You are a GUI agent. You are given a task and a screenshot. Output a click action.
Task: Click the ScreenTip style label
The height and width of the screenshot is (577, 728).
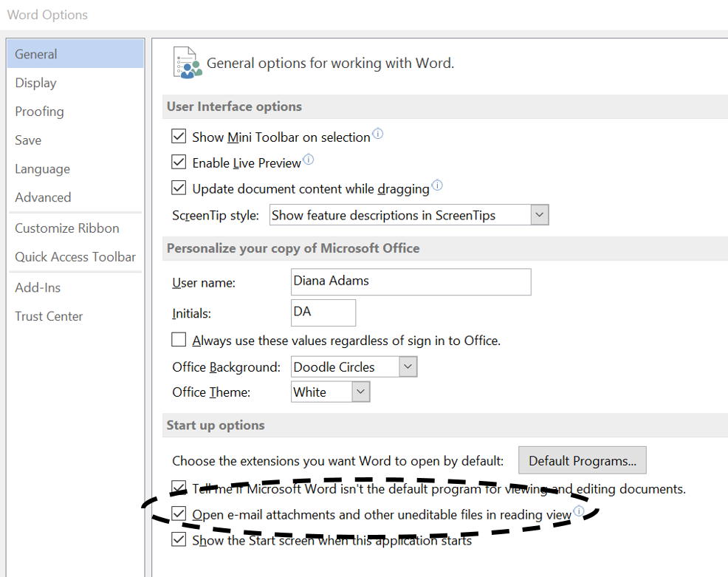click(x=216, y=216)
